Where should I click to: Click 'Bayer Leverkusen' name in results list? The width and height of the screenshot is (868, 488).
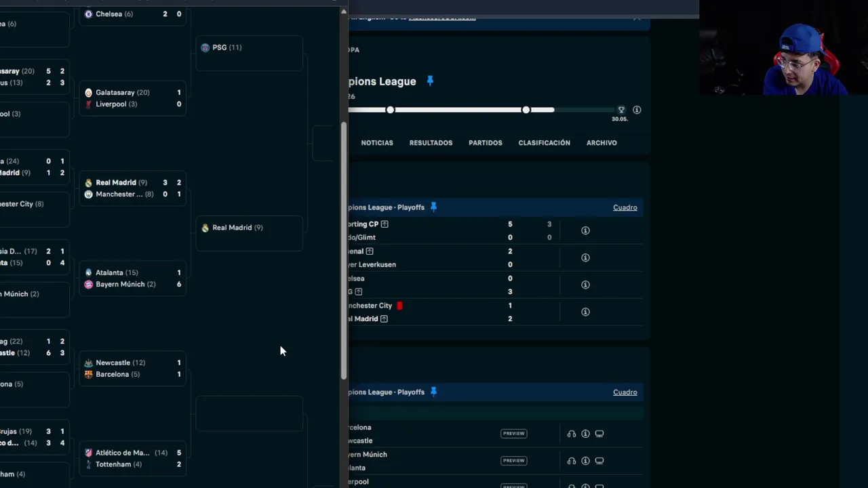[372, 264]
